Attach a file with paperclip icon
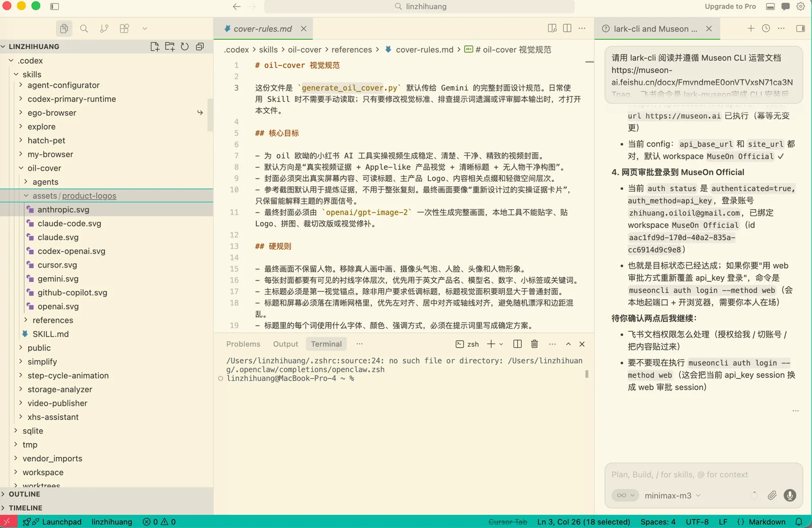This screenshot has width=812, height=528. point(772,496)
